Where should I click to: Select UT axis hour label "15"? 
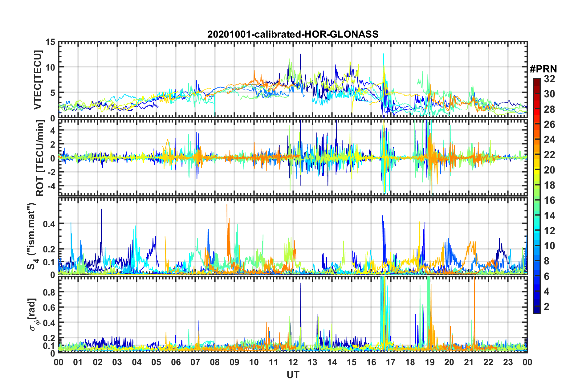pos(352,362)
